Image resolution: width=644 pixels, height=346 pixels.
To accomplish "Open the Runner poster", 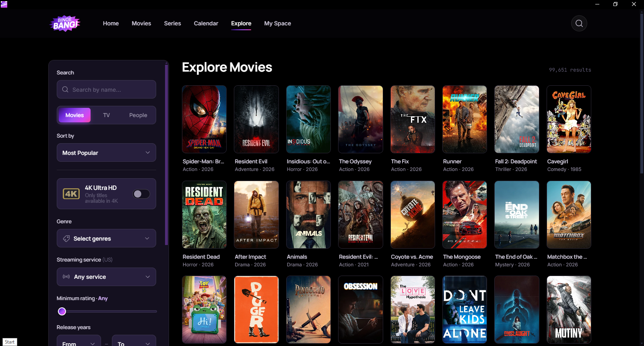I will tap(464, 119).
